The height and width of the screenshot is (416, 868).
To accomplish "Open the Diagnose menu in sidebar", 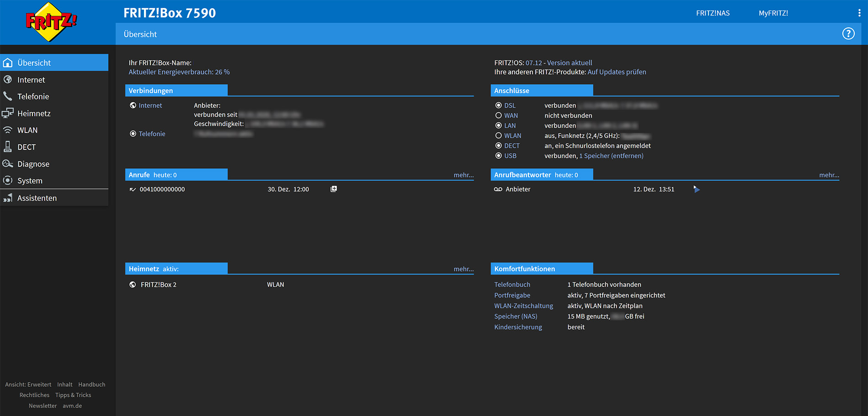I will click(54, 164).
